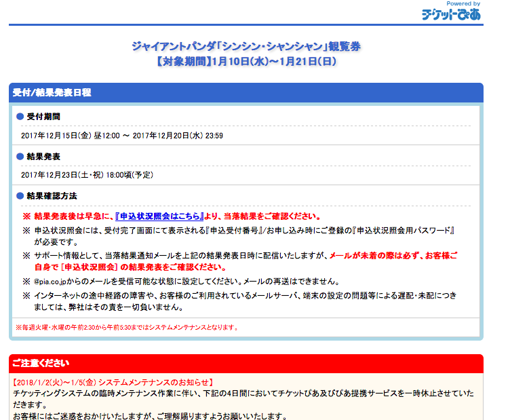Screen dimensions: 510x420
Task: Click the 2017年12月23日 18:00頃 announcement date
Action: click(87, 175)
